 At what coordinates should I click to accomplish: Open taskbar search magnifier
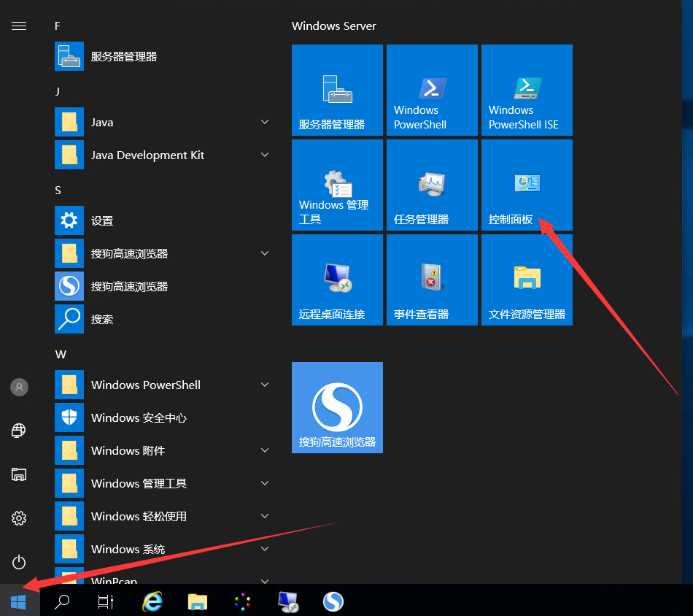(x=62, y=602)
